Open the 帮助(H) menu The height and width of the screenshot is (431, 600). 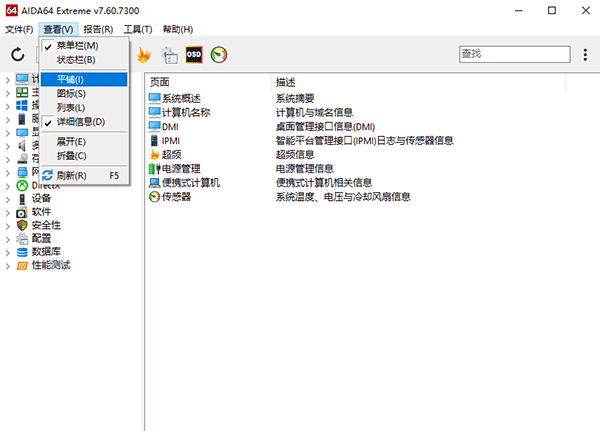tap(178, 29)
